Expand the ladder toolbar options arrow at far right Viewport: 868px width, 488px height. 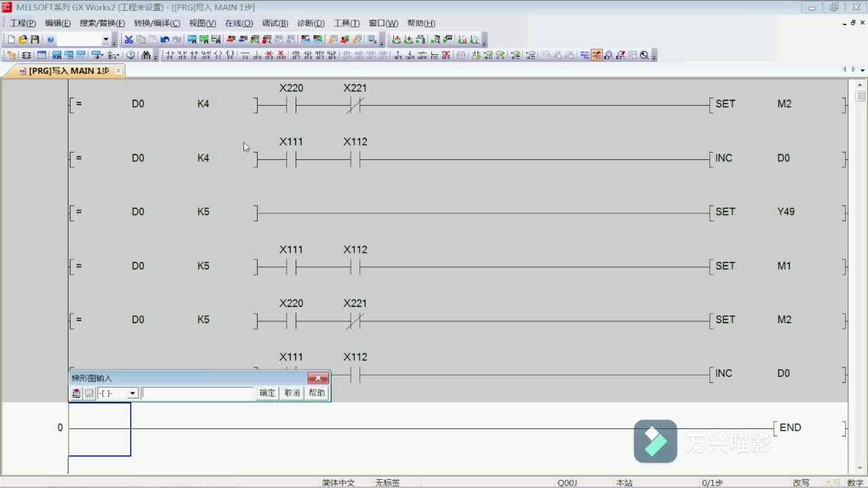coord(654,57)
